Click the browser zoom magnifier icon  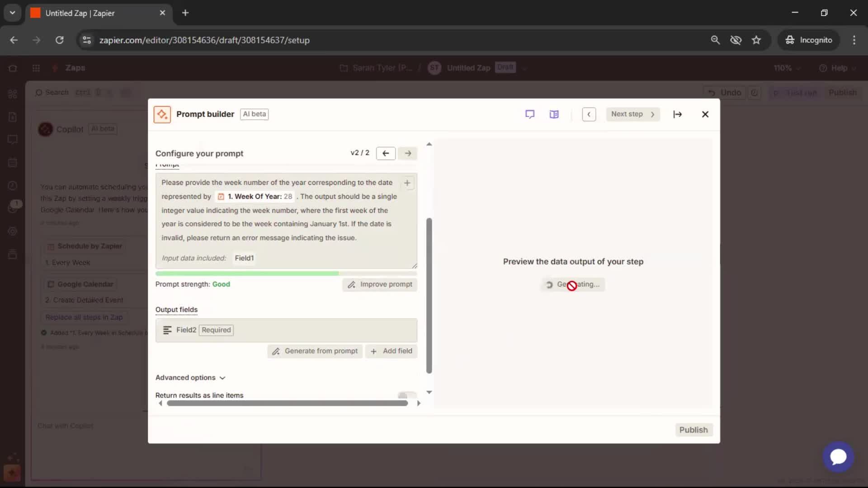pos(715,40)
